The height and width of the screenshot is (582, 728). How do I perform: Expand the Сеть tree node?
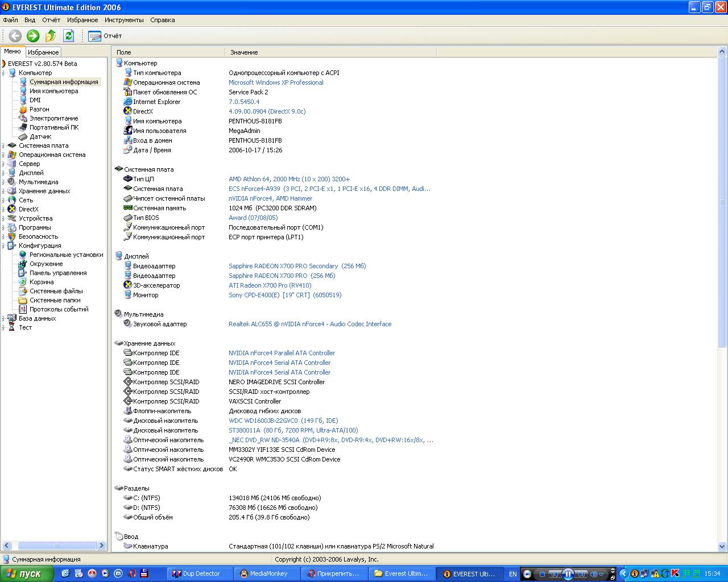pos(4,200)
